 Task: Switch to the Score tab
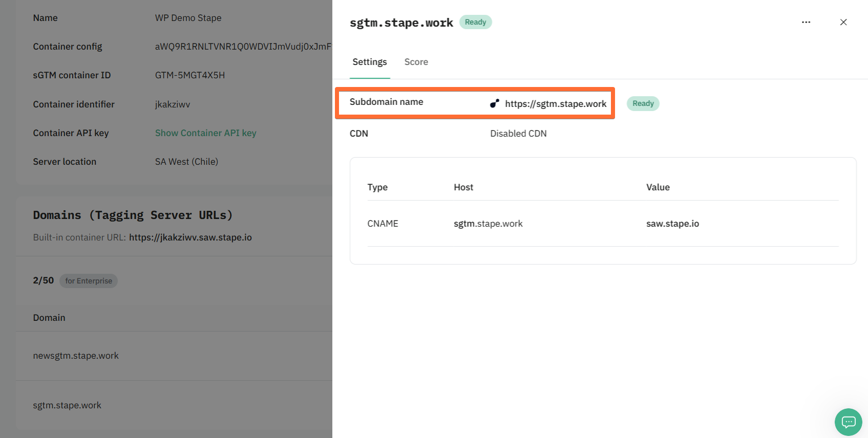[416, 62]
